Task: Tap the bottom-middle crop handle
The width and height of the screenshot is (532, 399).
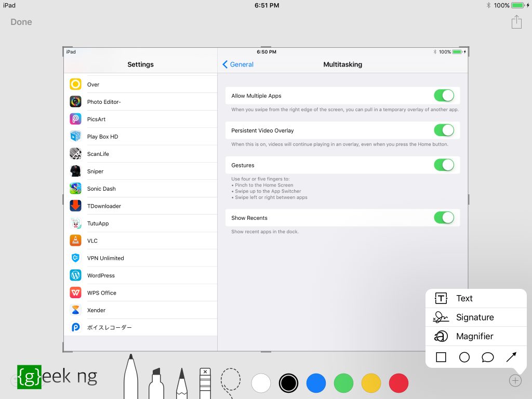Action: pyautogui.click(x=265, y=352)
